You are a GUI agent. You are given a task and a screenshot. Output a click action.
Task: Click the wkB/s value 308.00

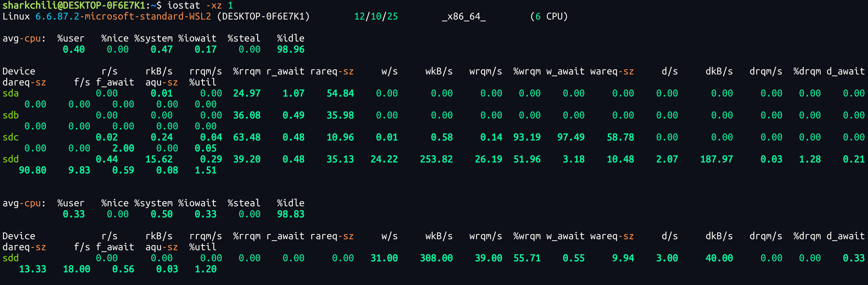pyautogui.click(x=436, y=258)
